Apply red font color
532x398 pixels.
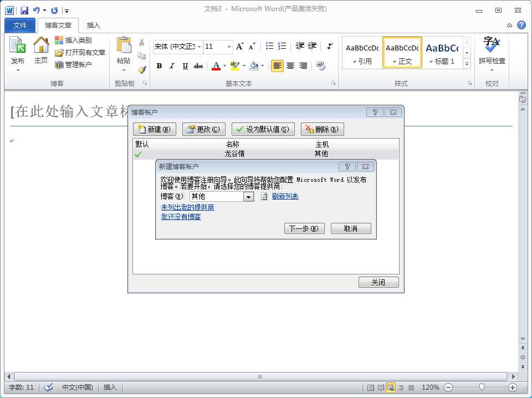click(x=216, y=66)
